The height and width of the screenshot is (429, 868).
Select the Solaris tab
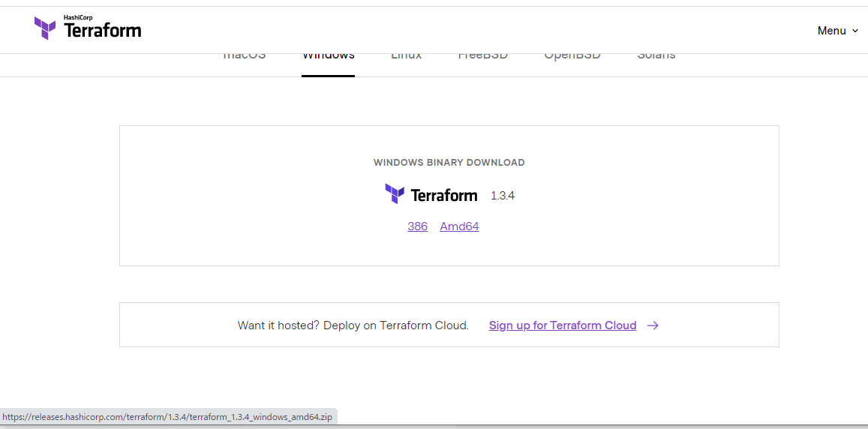point(656,57)
